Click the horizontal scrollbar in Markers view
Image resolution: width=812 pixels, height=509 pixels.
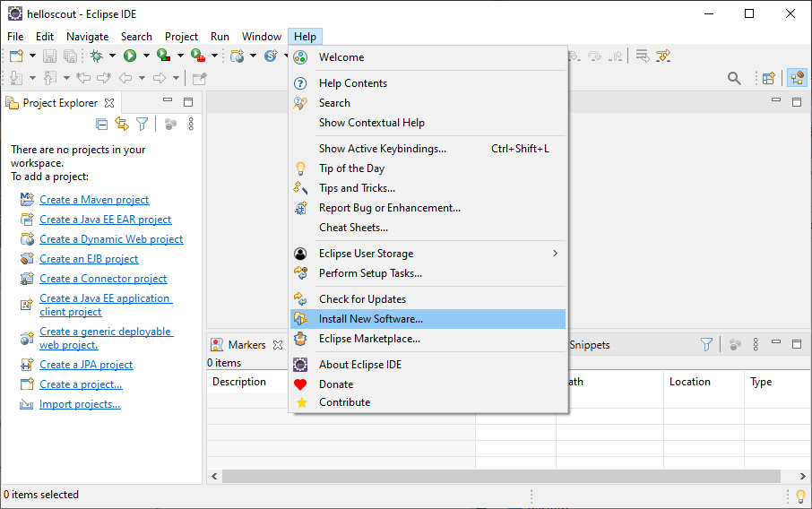[x=501, y=476]
